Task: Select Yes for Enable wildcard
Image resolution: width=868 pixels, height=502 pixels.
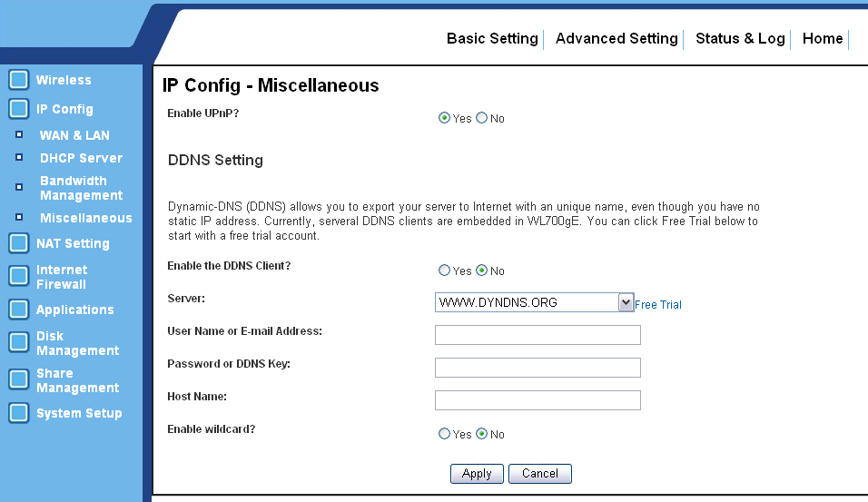Action: point(444,434)
